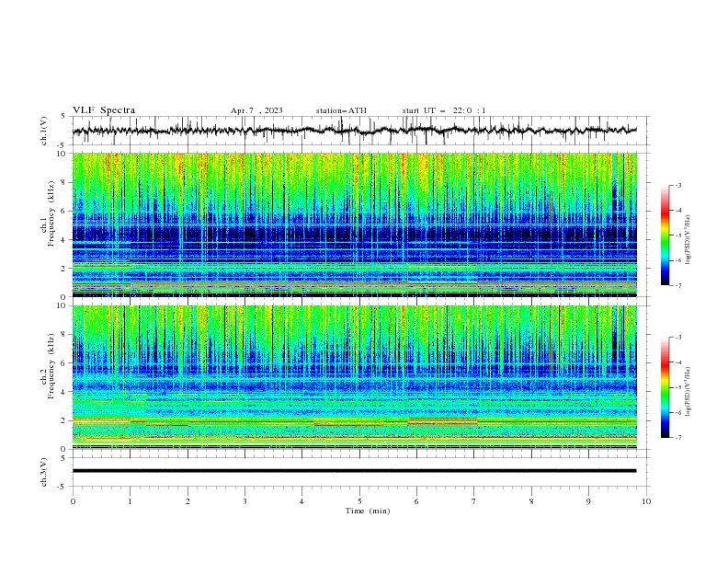Click the "-7" label on ch.1 color bar
This screenshot has width=728, height=563.
[677, 285]
